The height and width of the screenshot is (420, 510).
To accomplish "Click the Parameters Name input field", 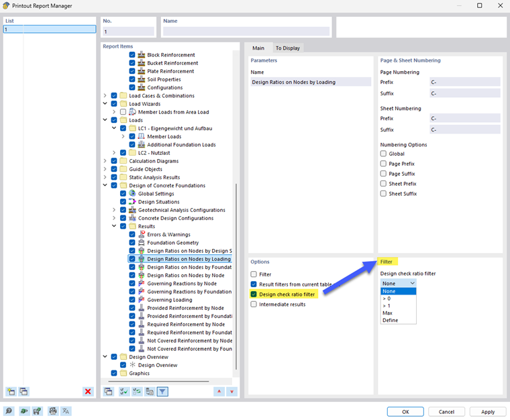I will coord(311,82).
